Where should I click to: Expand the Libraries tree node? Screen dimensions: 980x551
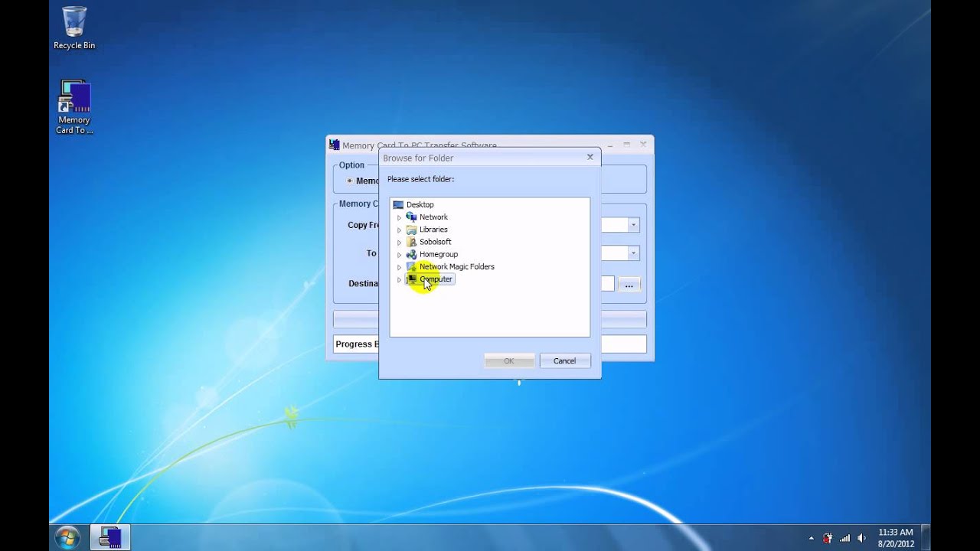click(x=399, y=230)
